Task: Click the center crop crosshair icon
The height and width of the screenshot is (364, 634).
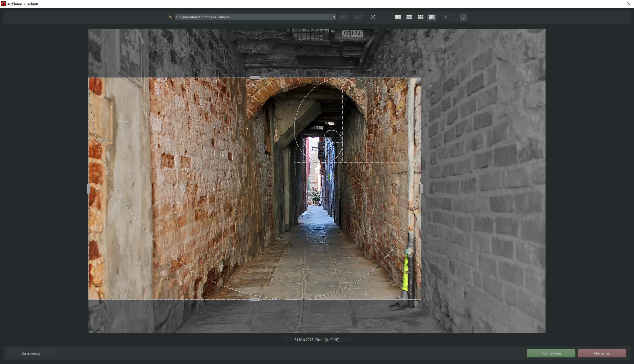Action: coord(445,17)
